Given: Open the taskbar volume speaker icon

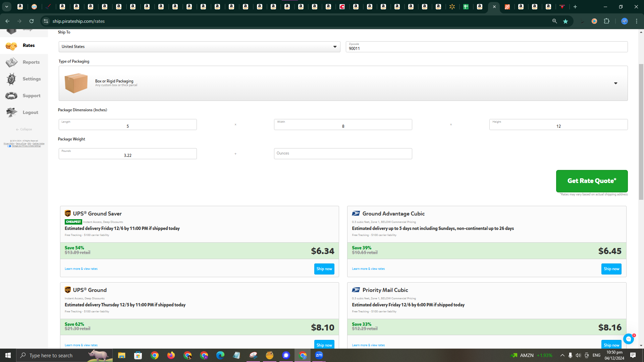Looking at the screenshot, I should 578,355.
